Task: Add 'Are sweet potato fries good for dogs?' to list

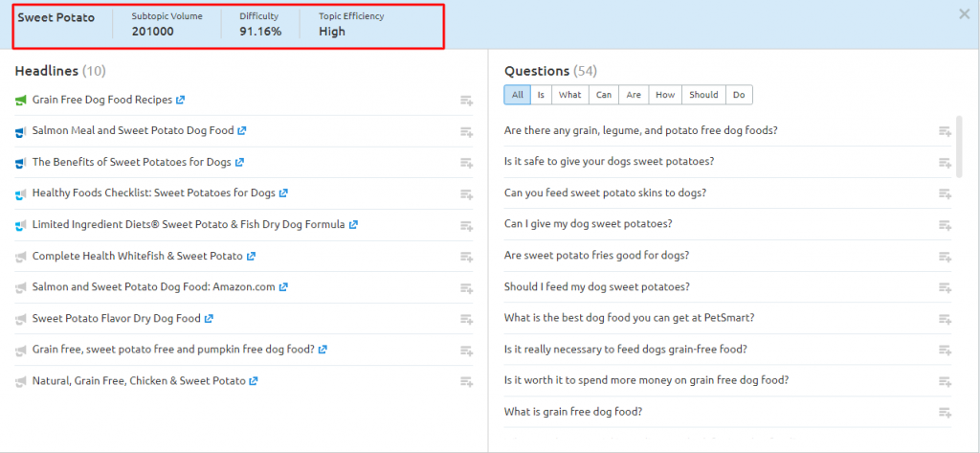Action: 945,257
